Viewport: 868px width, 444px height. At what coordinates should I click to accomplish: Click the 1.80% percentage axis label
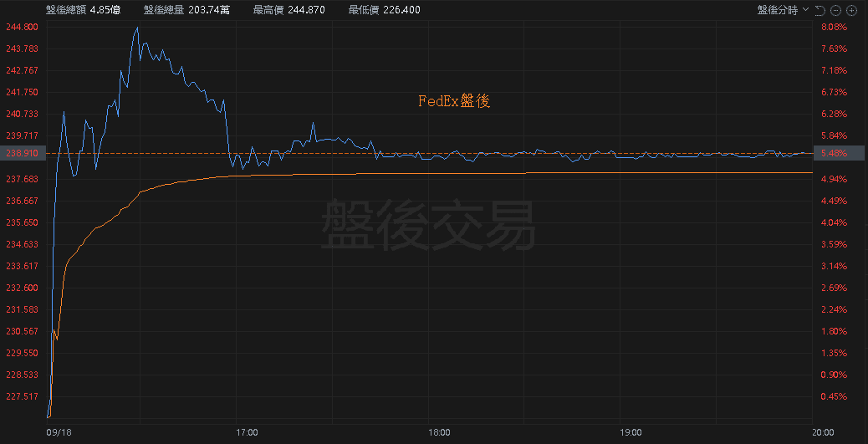[835, 331]
